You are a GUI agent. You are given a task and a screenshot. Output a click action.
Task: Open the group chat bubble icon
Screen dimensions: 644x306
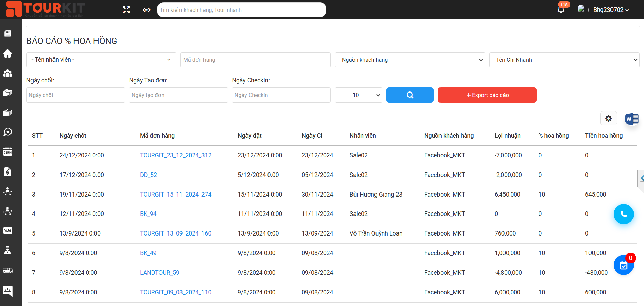7,291
